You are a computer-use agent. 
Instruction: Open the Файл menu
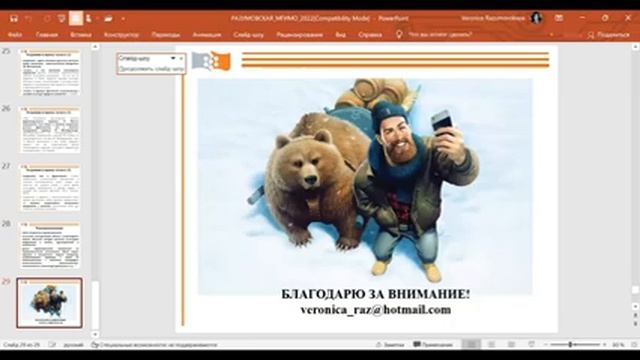click(x=15, y=35)
